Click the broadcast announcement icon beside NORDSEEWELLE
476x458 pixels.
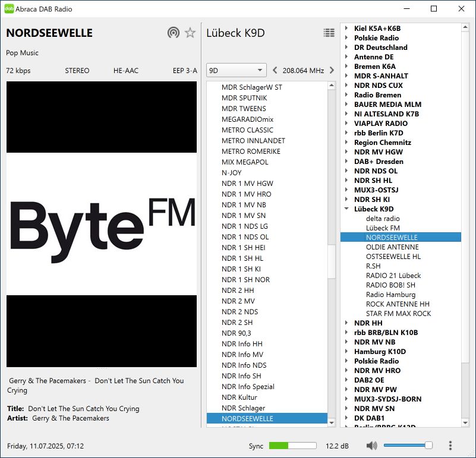tap(173, 33)
